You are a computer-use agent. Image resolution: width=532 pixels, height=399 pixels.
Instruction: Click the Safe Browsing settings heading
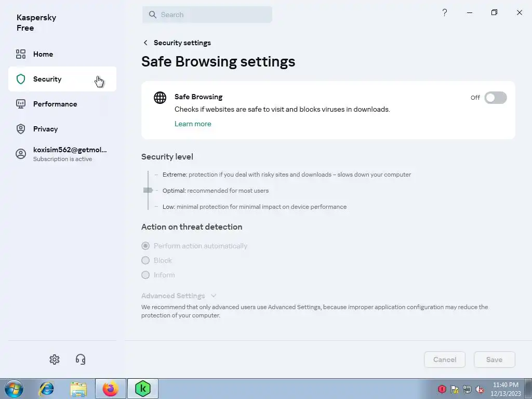click(x=218, y=62)
